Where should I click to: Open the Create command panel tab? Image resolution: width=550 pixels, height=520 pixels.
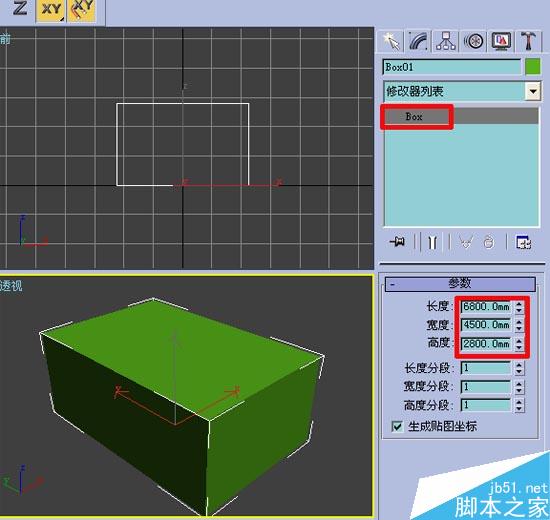click(391, 41)
